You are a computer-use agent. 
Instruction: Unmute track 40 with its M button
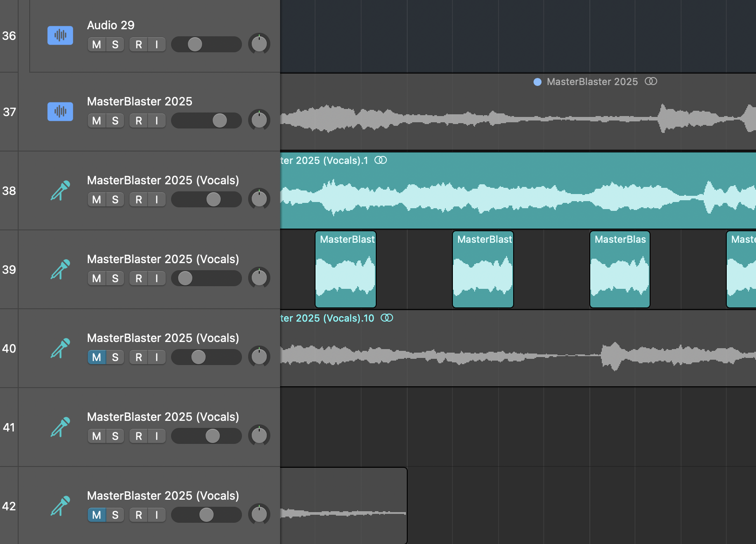click(x=97, y=357)
